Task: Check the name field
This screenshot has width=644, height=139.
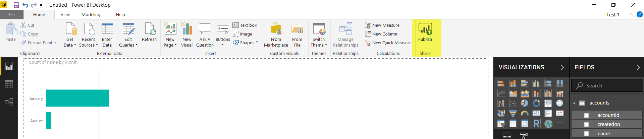Action: pyautogui.click(x=586, y=134)
